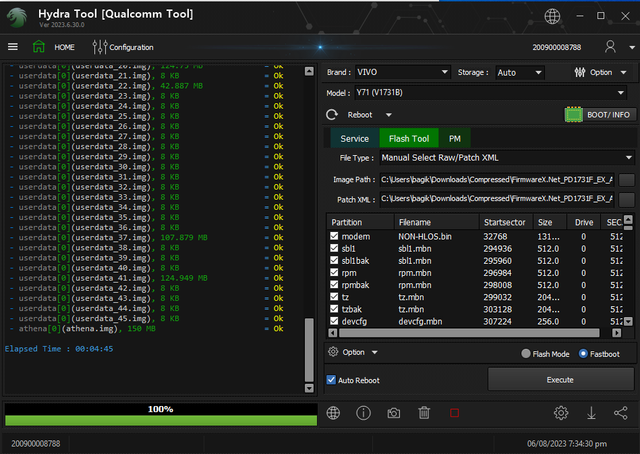Click the Image Path input field
The height and width of the screenshot is (454, 640).
pyautogui.click(x=497, y=180)
